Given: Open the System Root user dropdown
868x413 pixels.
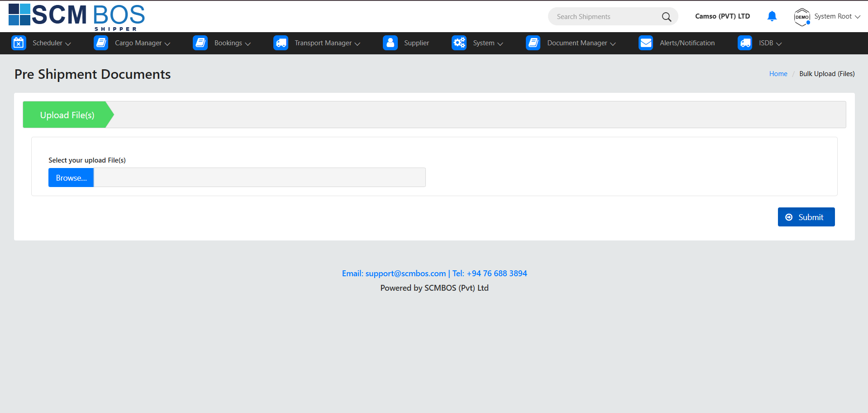Looking at the screenshot, I should coord(837,16).
